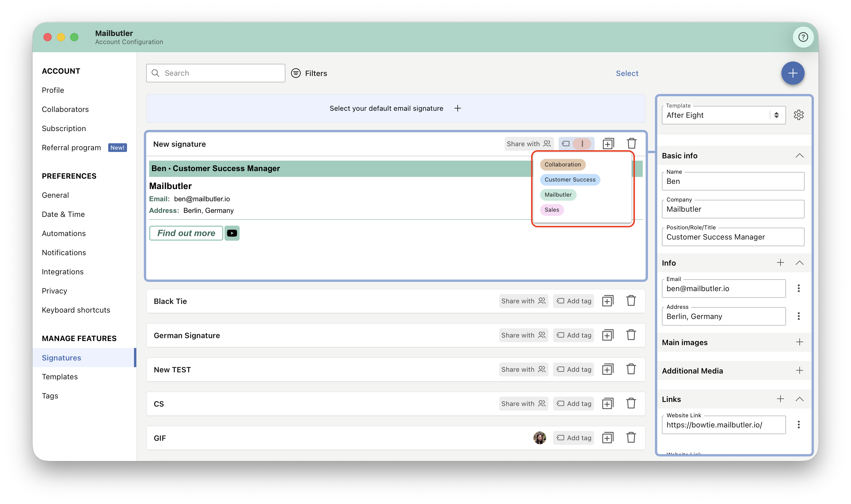Open Referral program page

[71, 148]
